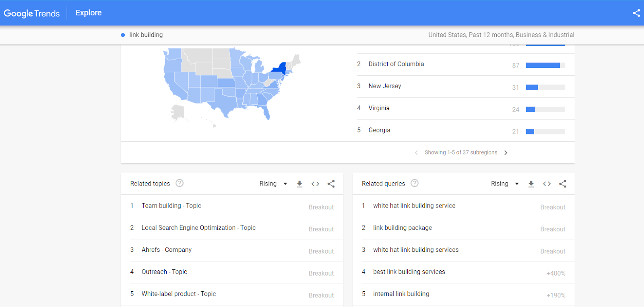
Task: Open help tooltip for Related queries
Action: click(x=415, y=183)
